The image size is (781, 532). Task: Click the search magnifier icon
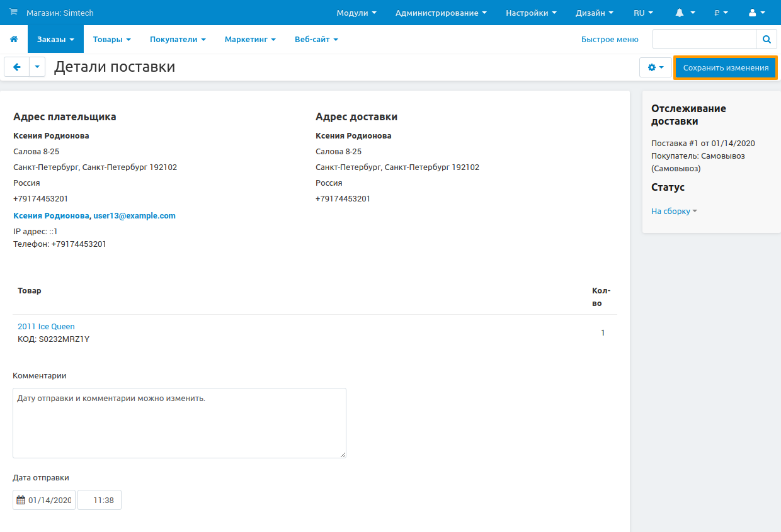(767, 40)
